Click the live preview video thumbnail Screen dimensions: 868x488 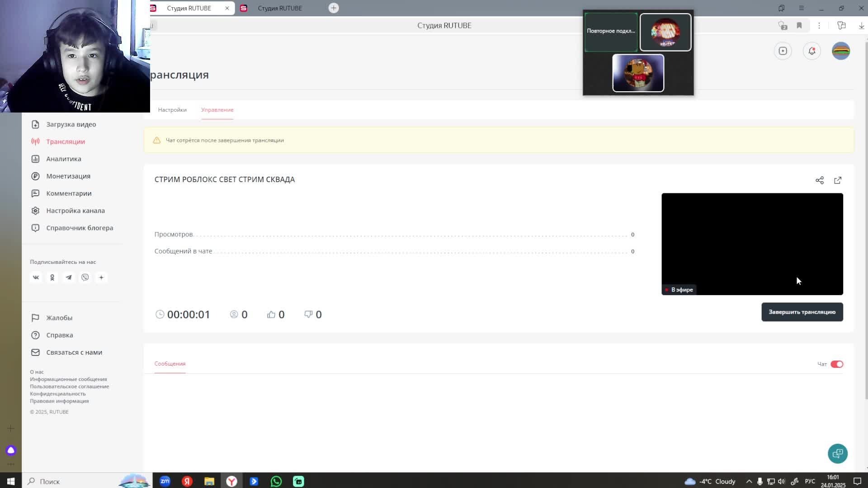(x=752, y=244)
